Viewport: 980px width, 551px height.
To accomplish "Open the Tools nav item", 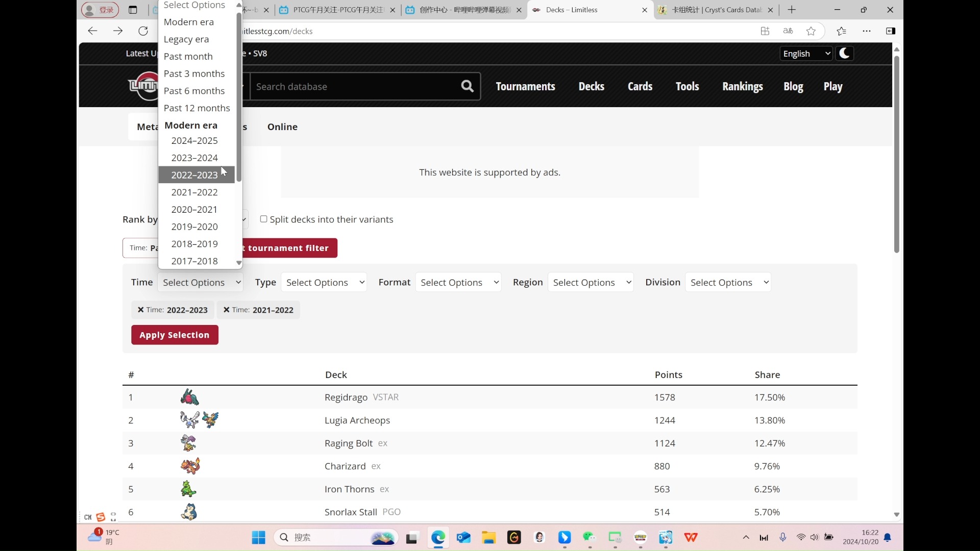I will click(687, 86).
